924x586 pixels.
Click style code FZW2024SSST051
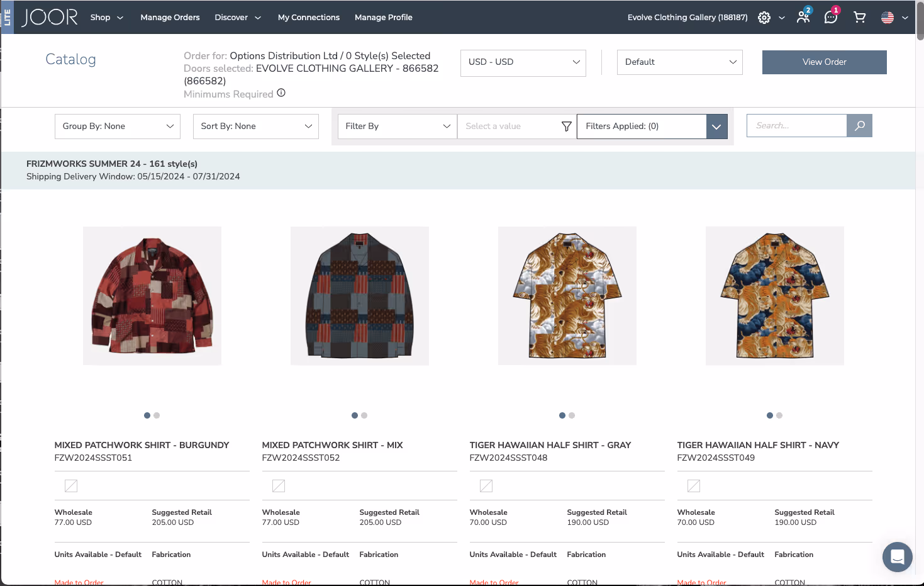[93, 458]
